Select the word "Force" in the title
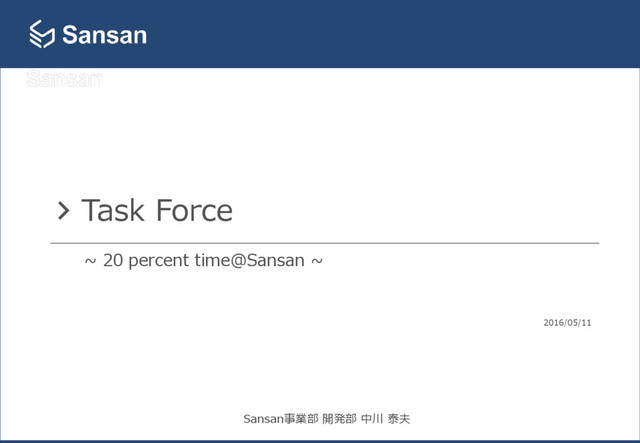Viewport: 640px width, 443px height. pyautogui.click(x=194, y=211)
